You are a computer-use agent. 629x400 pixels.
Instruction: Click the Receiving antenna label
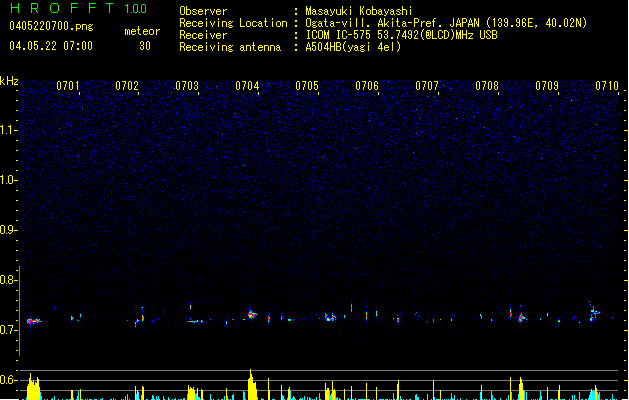coord(230,47)
